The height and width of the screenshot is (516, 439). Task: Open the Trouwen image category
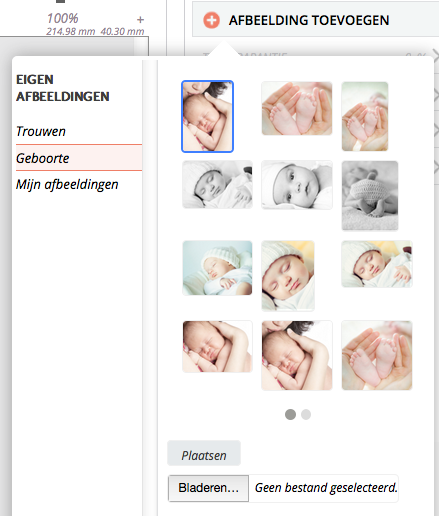click(41, 131)
